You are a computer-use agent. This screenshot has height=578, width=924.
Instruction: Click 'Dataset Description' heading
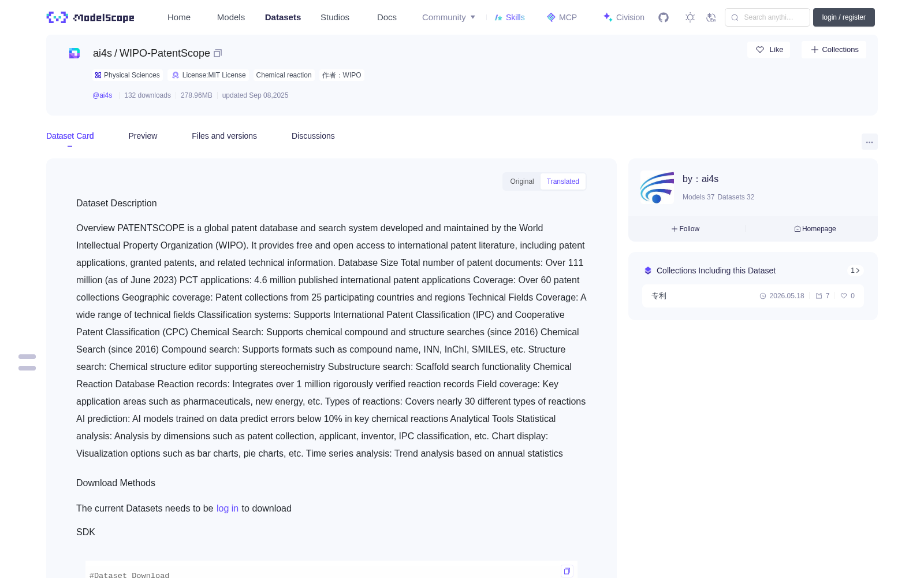point(117,203)
